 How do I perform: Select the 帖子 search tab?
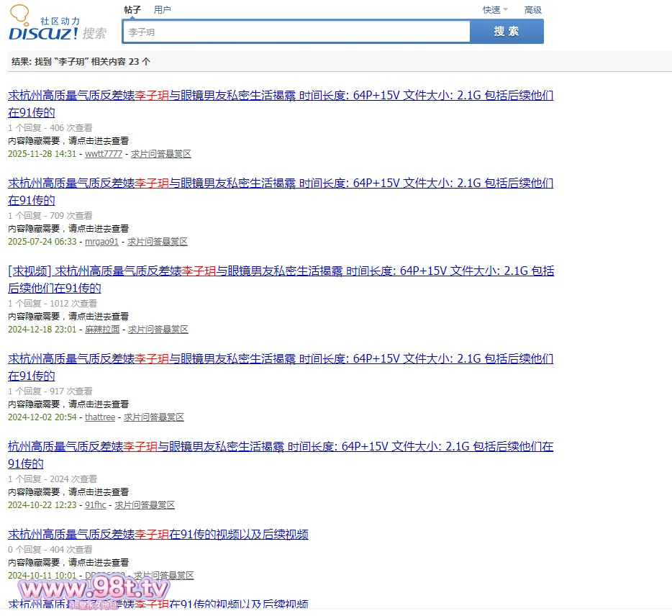[x=132, y=10]
